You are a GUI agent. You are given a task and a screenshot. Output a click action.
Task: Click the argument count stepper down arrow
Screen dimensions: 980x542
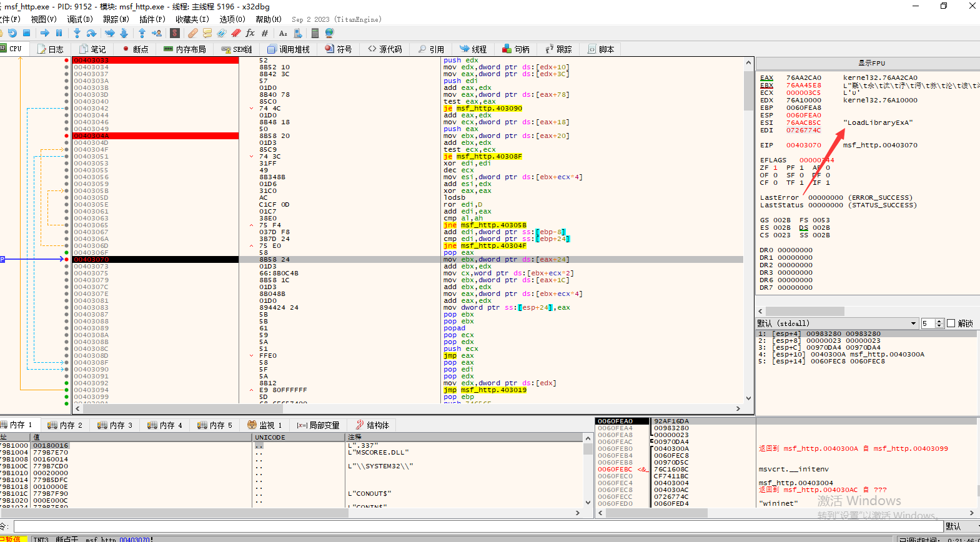pos(939,325)
